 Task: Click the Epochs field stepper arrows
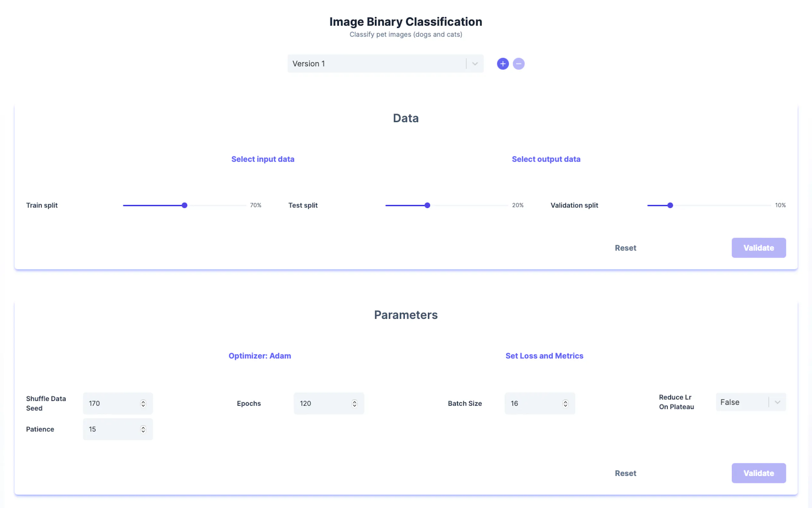(354, 403)
